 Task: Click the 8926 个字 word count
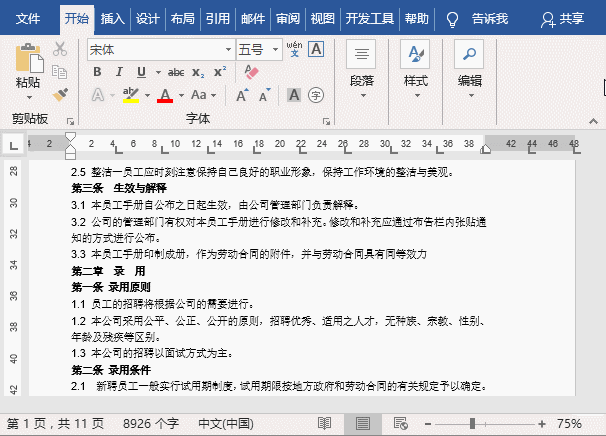tap(151, 424)
